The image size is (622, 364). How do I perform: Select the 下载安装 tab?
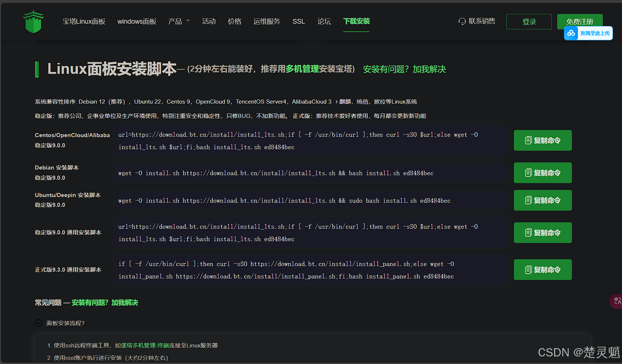(356, 21)
